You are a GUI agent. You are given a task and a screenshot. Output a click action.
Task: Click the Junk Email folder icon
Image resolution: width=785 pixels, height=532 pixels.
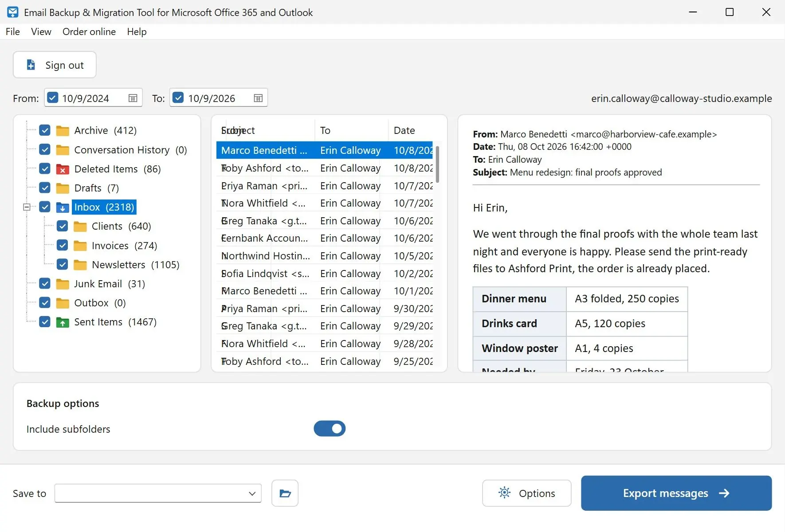[63, 284]
